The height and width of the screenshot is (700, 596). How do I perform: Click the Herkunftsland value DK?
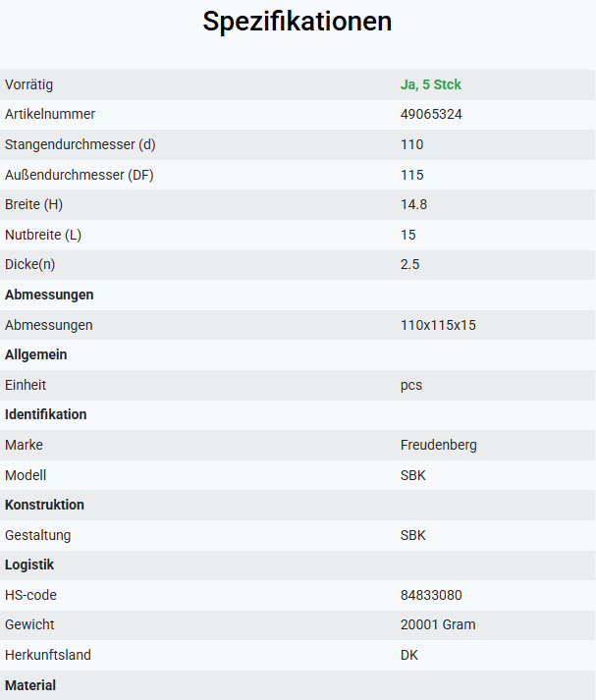point(409,655)
